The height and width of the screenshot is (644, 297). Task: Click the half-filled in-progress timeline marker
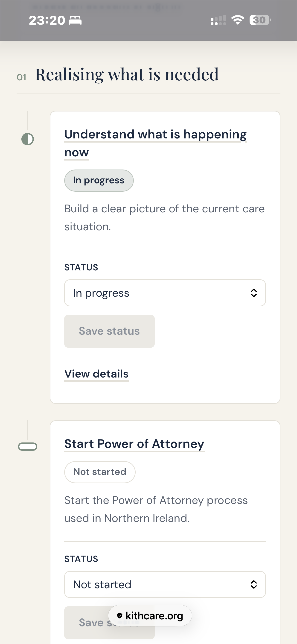27,139
